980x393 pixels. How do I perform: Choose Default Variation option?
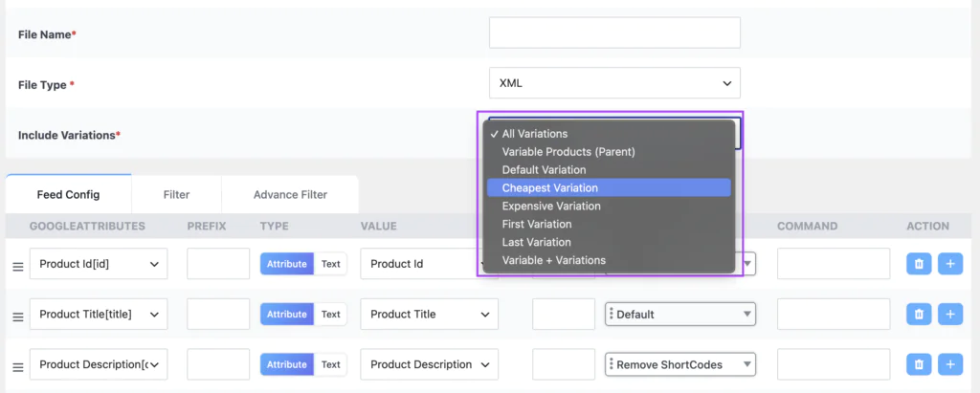point(609,170)
